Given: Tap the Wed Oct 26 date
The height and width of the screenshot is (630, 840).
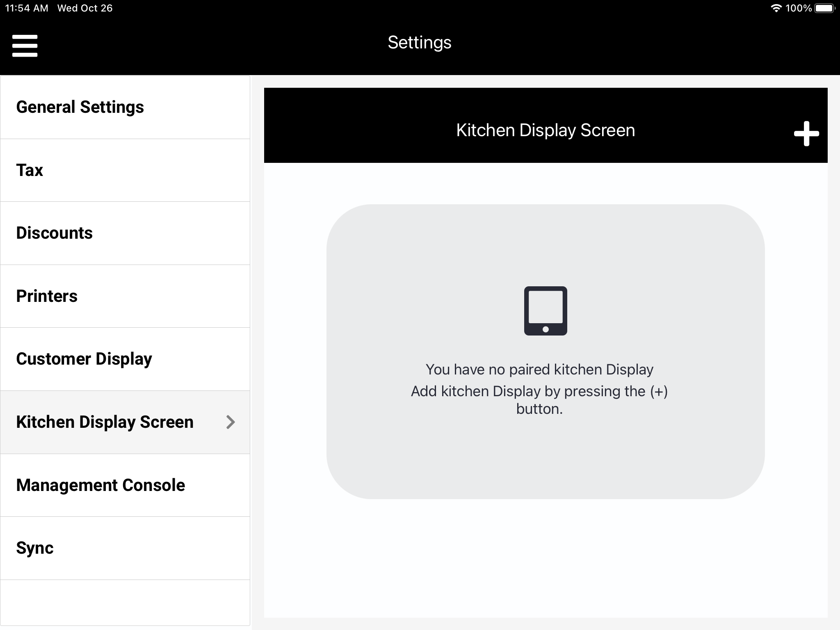Looking at the screenshot, I should coord(85,8).
